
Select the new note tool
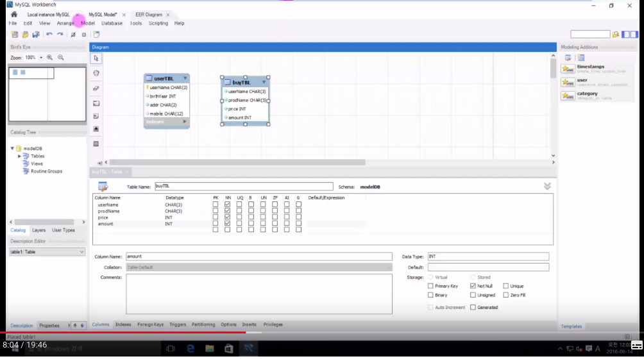[96, 116]
